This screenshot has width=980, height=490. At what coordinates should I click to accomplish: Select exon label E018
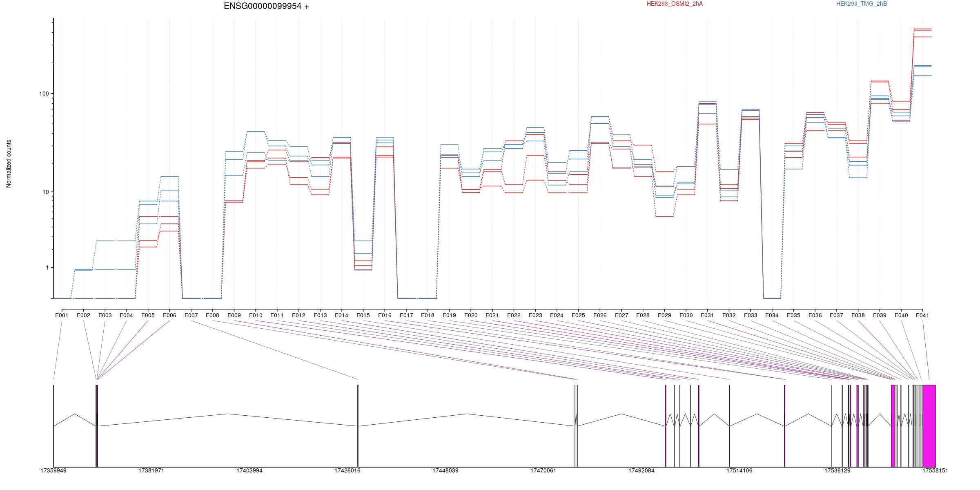[x=428, y=316]
